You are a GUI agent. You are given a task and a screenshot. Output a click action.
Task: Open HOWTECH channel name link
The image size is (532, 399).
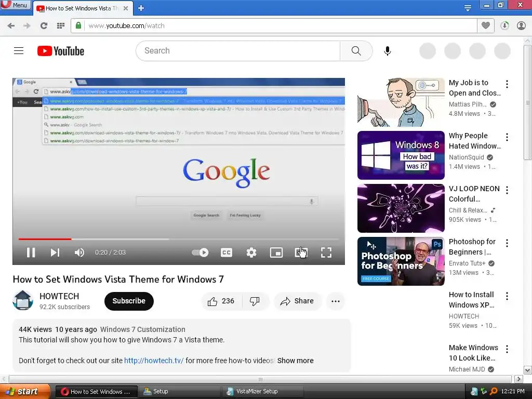[x=59, y=296]
